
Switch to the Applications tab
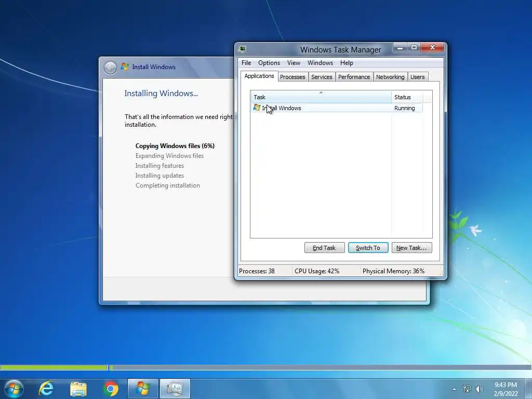[x=259, y=76]
